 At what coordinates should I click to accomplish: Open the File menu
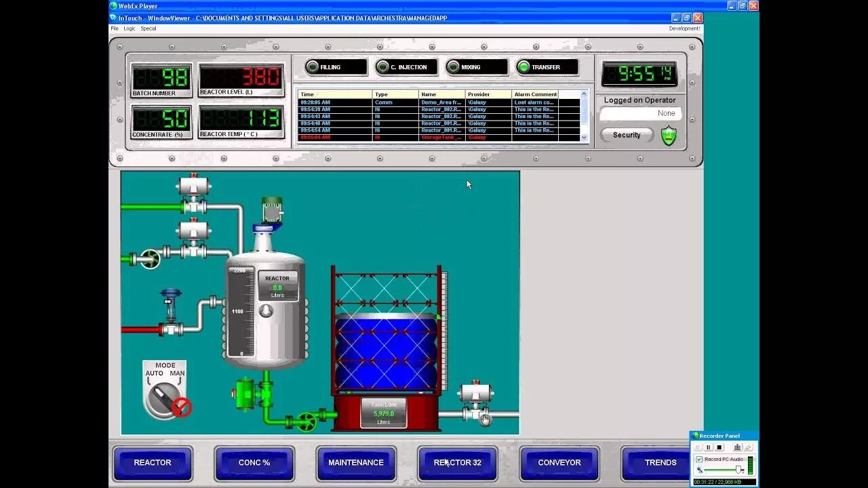115,28
